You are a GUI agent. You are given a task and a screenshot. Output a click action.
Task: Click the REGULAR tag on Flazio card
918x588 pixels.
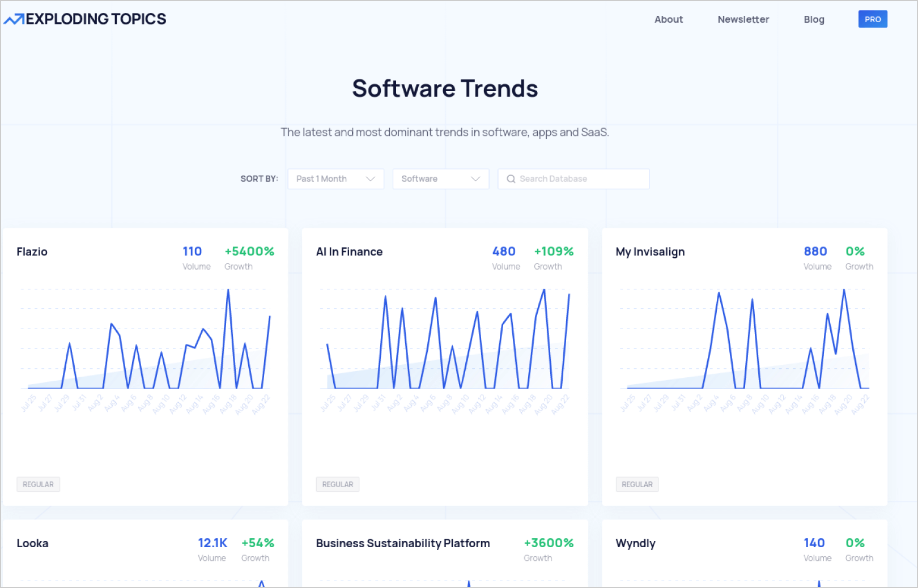38,484
